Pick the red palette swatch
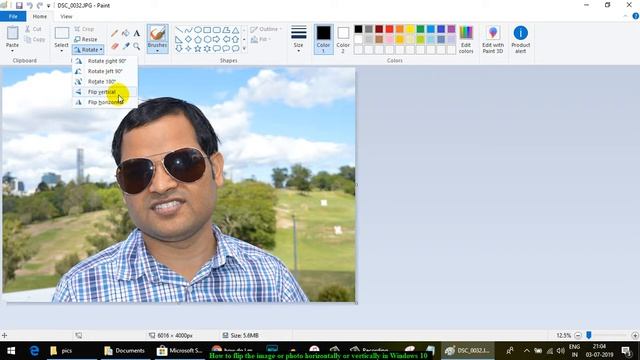 coord(389,29)
